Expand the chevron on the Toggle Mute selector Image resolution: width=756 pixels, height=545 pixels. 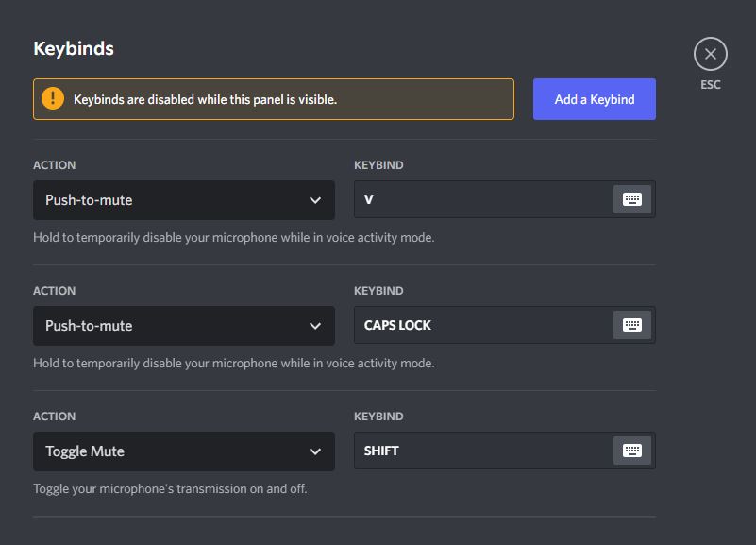[315, 451]
